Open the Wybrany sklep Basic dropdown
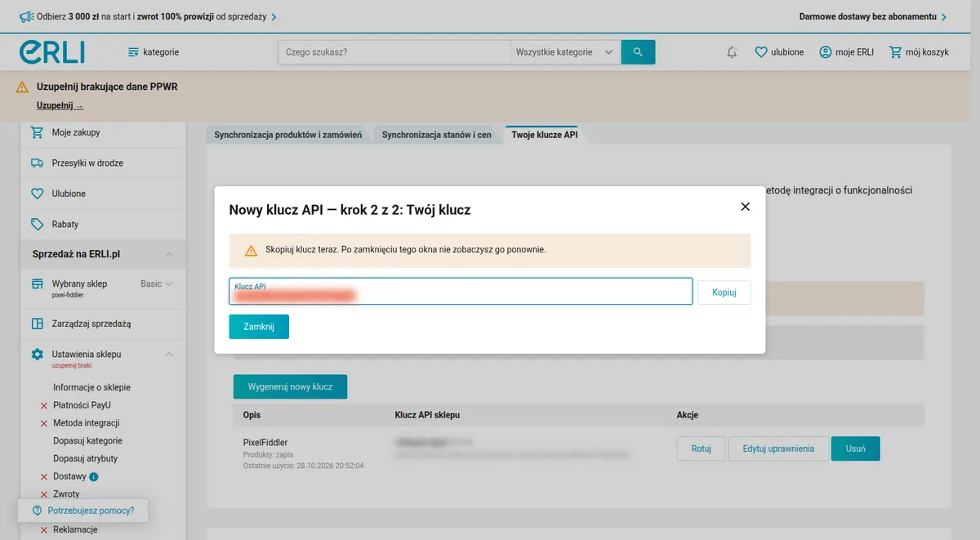980x540 pixels. coord(157,284)
